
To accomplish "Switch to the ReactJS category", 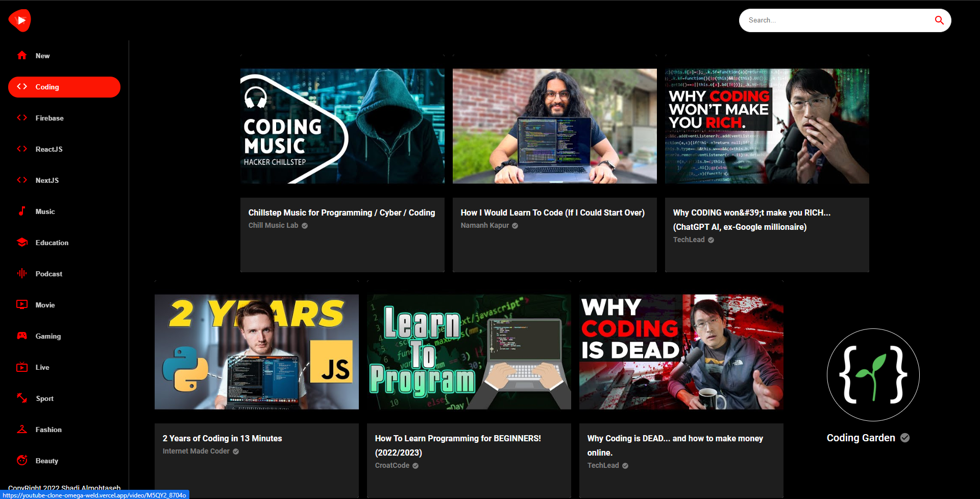I will [x=64, y=149].
